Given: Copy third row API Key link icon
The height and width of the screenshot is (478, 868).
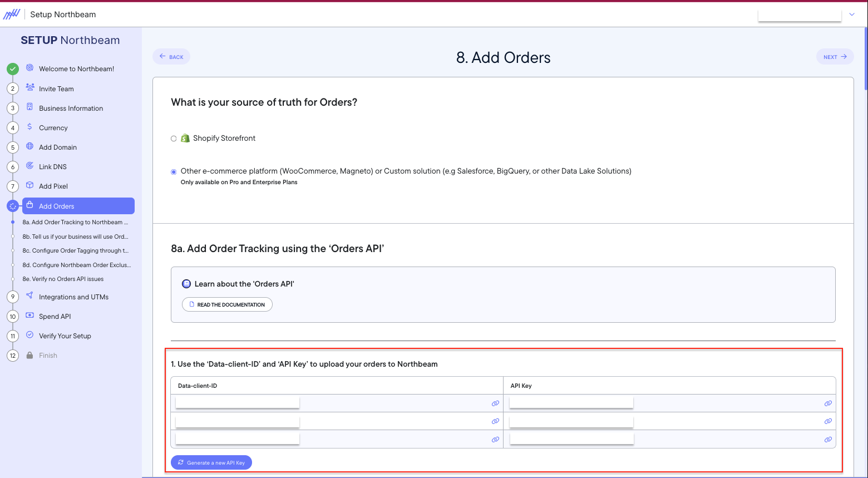Looking at the screenshot, I should point(828,440).
